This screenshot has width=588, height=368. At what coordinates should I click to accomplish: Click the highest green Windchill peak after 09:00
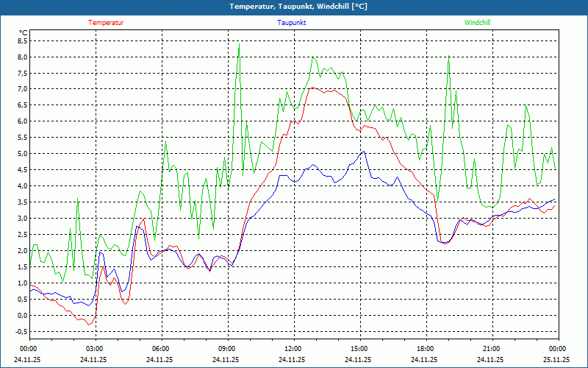coord(239,44)
